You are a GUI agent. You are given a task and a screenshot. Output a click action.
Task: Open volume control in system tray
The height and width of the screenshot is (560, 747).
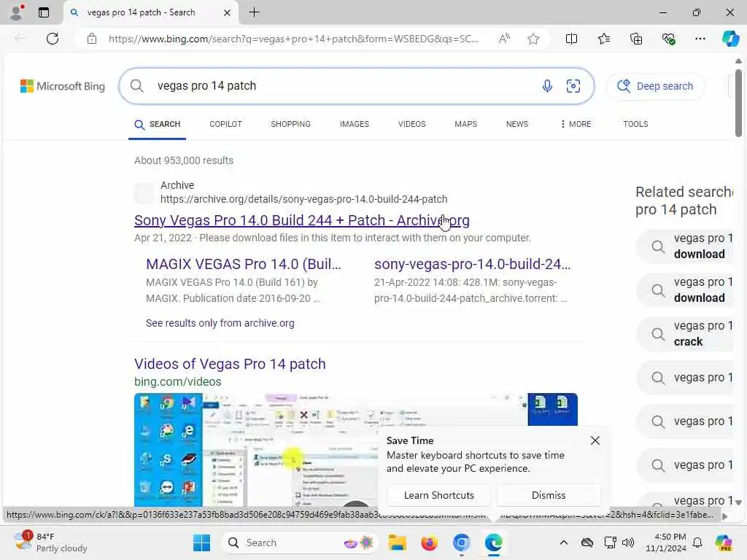(x=628, y=542)
